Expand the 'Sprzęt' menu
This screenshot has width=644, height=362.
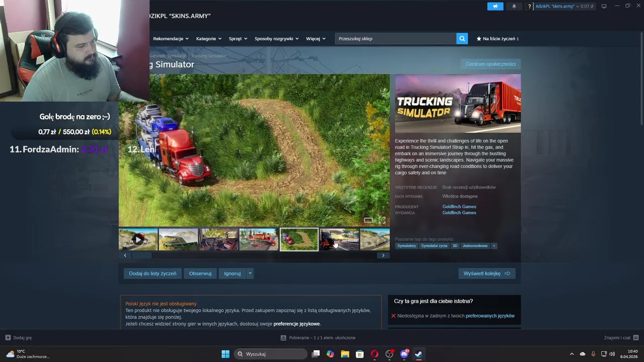pyautogui.click(x=238, y=39)
